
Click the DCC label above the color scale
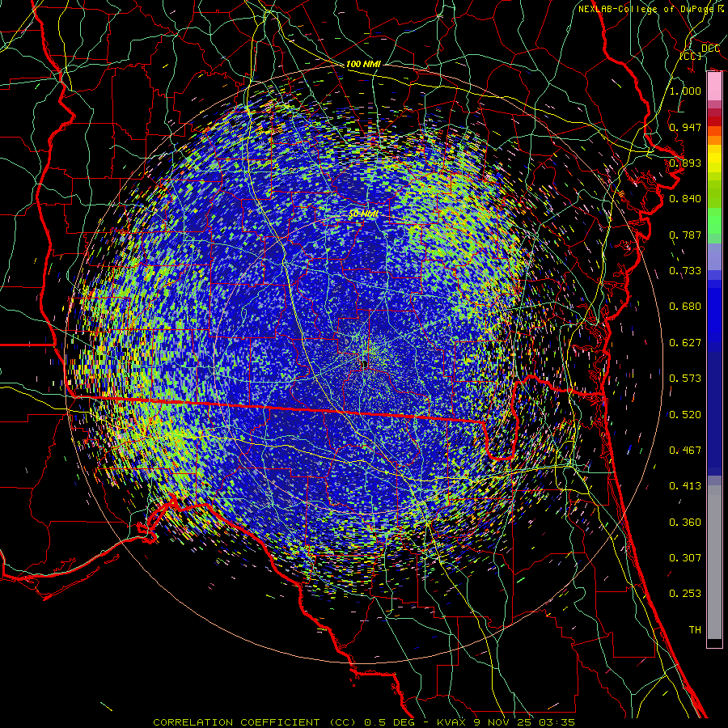pos(710,49)
